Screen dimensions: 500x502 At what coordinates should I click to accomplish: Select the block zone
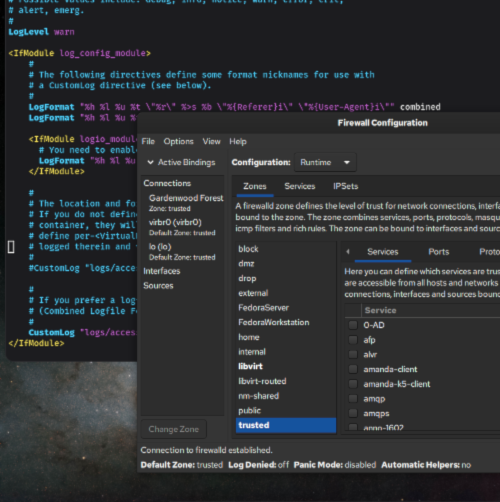click(286, 249)
